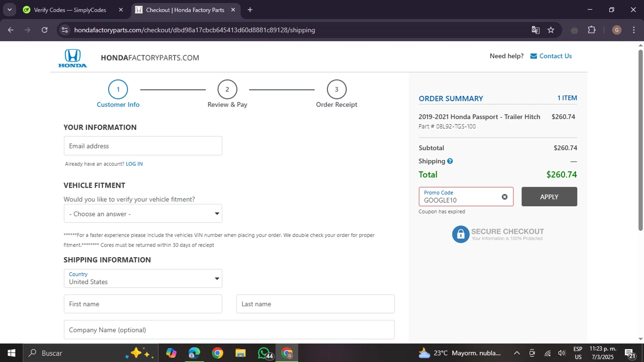
Task: Click the Contact Us link
Action: pyautogui.click(x=556, y=56)
